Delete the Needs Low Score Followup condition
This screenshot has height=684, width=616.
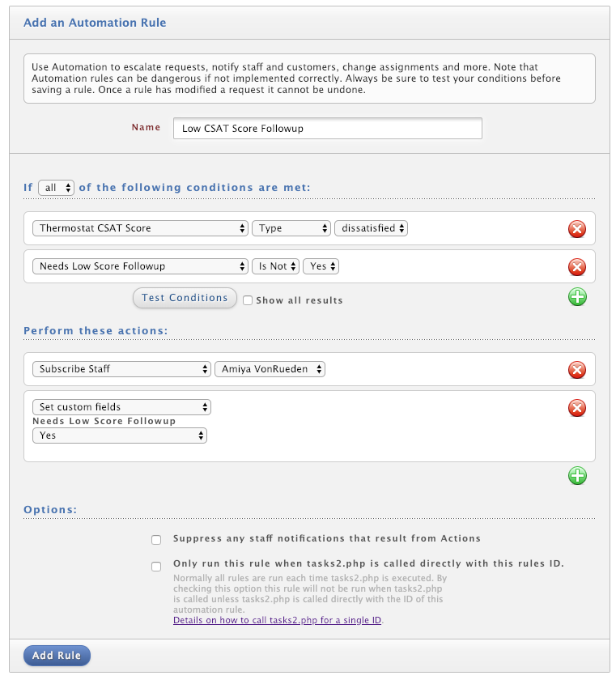[x=576, y=267]
